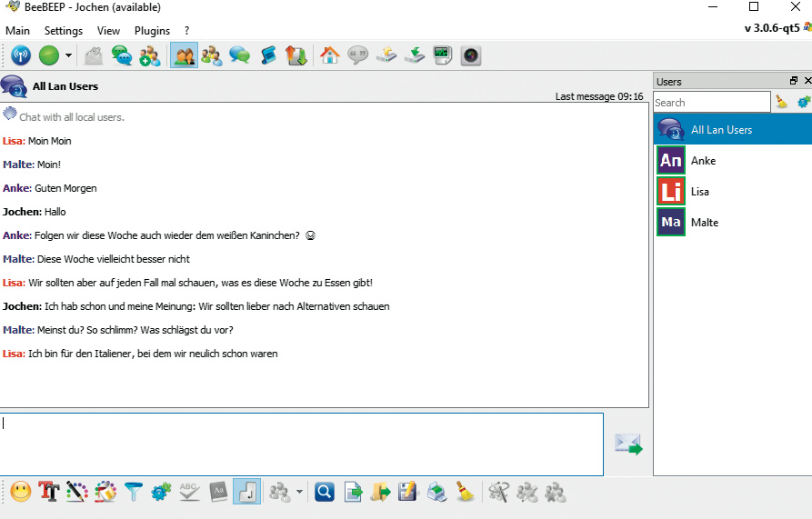Click the gray quote bubble icon
The image size is (812, 519).
[358, 55]
